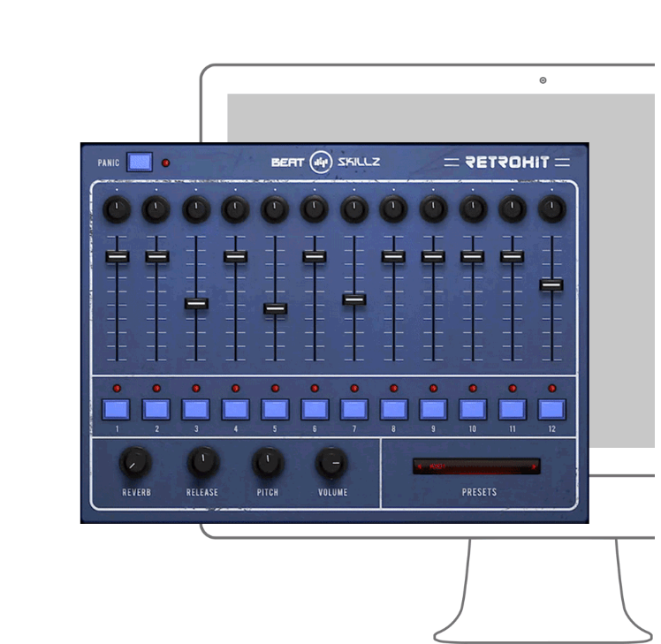Viewport: 661px width, 644px height.
Task: Trigger blue pad 12
Action: [551, 409]
